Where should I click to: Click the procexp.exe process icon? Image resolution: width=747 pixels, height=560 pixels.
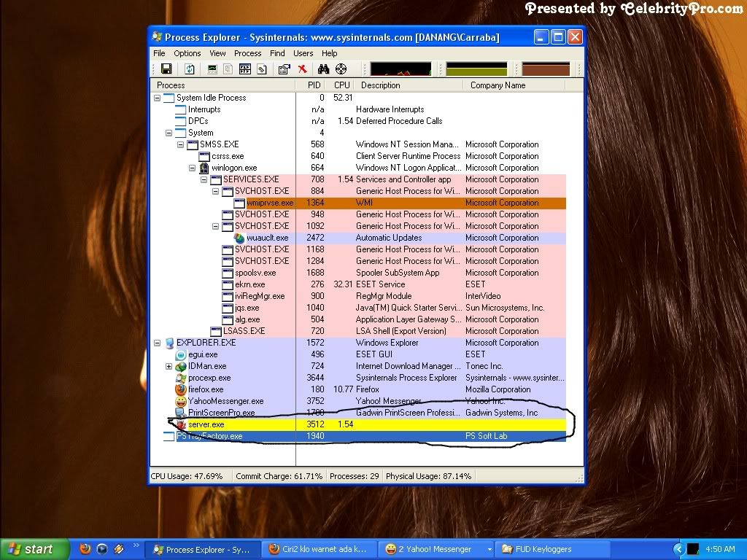[x=181, y=378]
